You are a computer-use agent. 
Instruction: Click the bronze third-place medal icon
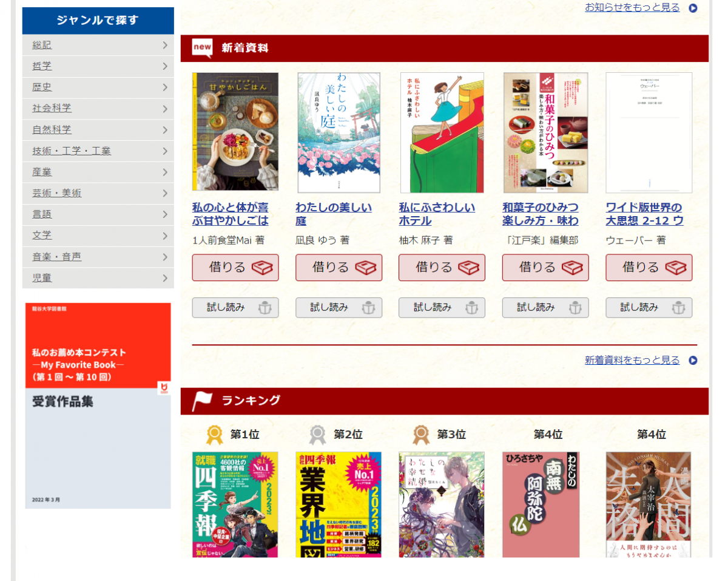click(x=421, y=435)
